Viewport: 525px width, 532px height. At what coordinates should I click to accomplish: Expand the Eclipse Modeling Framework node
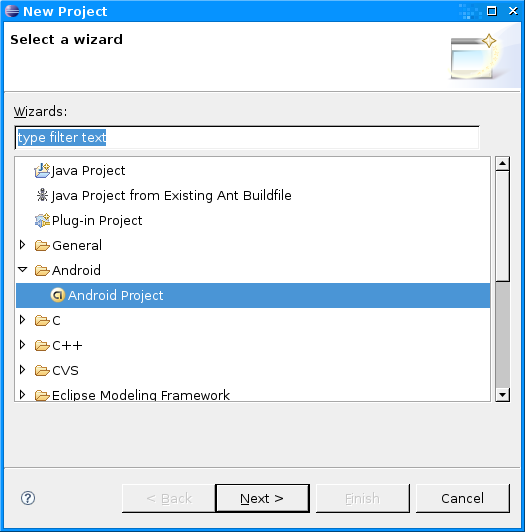pos(22,395)
